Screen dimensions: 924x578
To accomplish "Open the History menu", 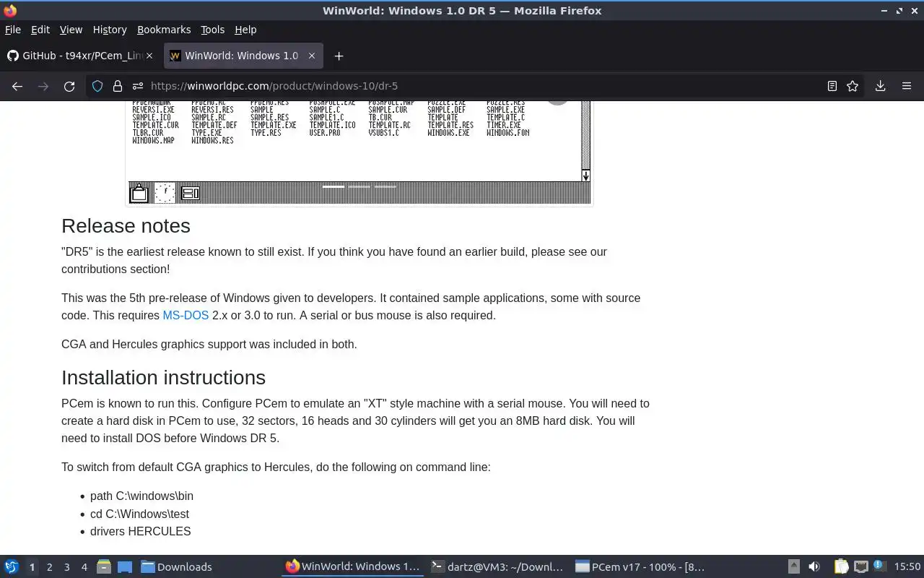I will tap(110, 30).
